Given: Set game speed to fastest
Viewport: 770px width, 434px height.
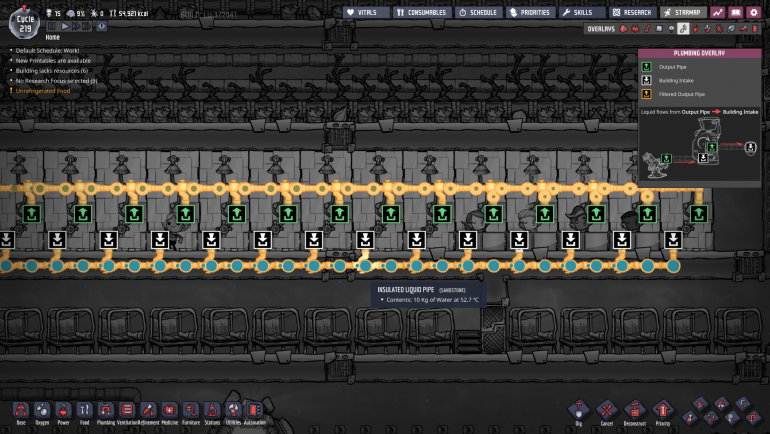Looking at the screenshot, I should point(87,26).
